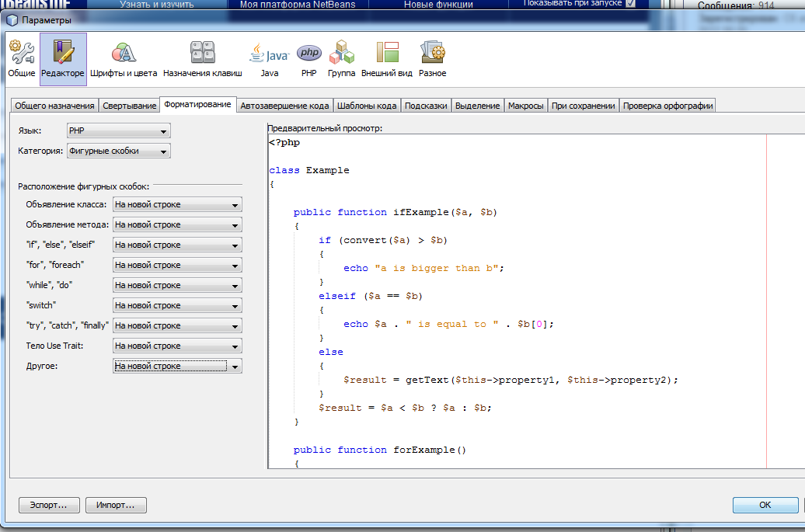805x532 pixels.
Task: Open the "switch" brace placement dropdown
Action: (177, 305)
